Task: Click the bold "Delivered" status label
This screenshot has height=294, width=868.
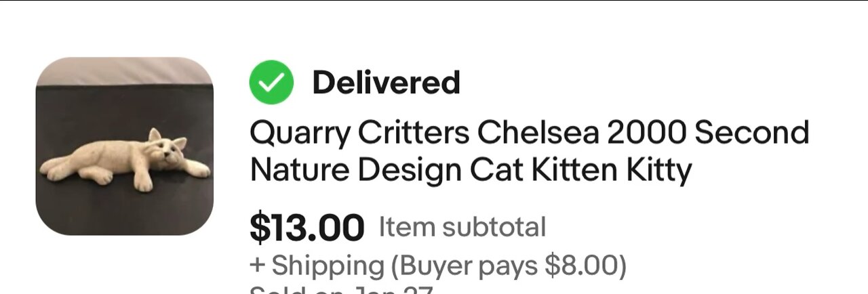Action: coord(386,83)
